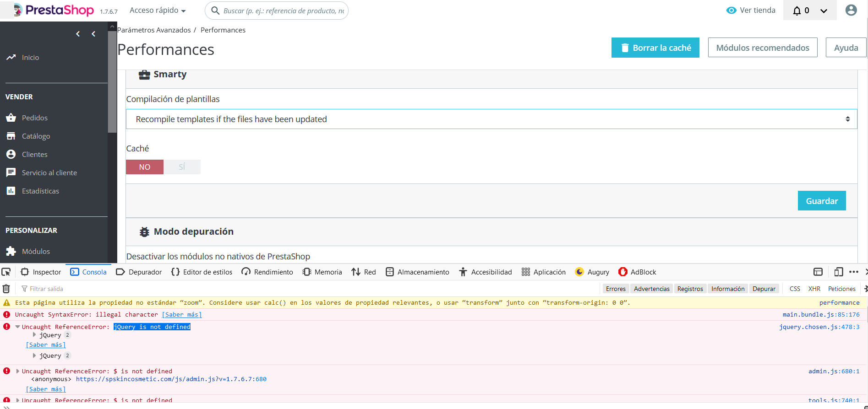The height and width of the screenshot is (409, 868).
Task: Toggle responsive design mode icon
Action: (x=838, y=272)
